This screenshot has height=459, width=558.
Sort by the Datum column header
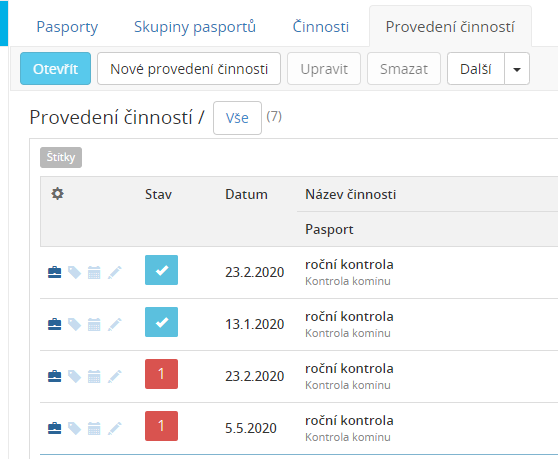(x=246, y=194)
